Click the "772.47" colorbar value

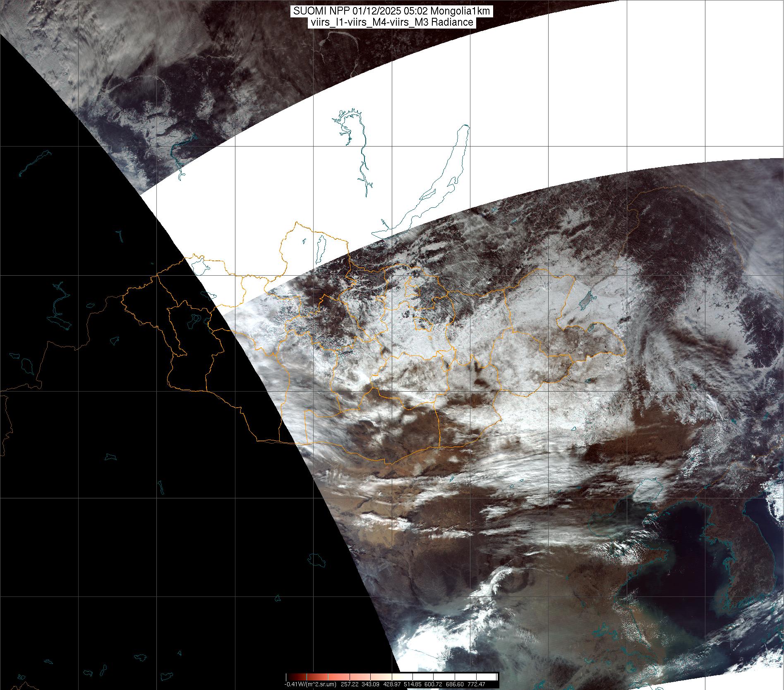[x=477, y=684]
